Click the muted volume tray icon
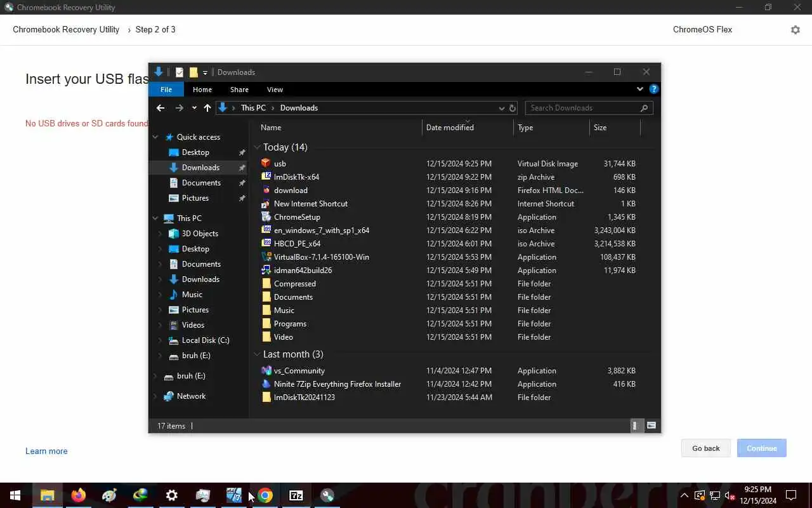 click(x=730, y=495)
